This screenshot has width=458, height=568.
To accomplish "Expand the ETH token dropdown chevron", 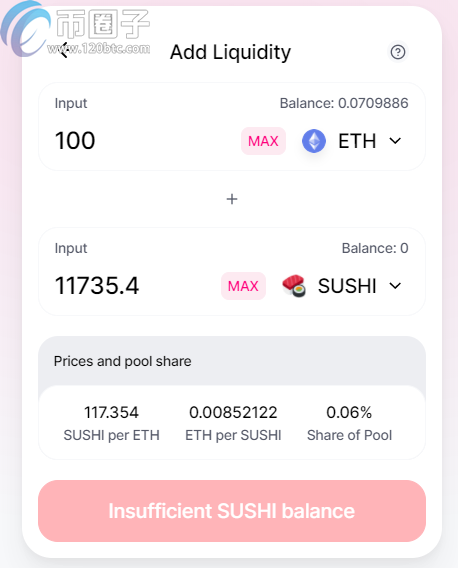I will (x=395, y=141).
